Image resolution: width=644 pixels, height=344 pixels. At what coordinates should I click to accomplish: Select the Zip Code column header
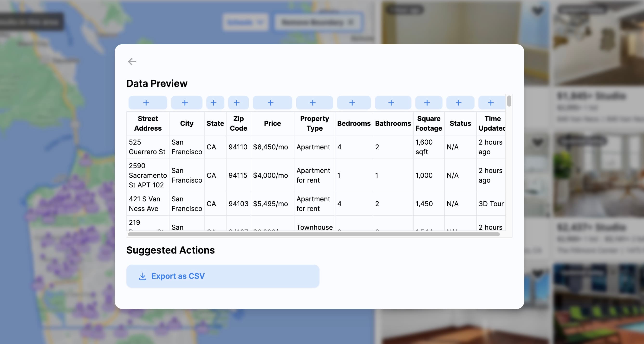point(239,123)
